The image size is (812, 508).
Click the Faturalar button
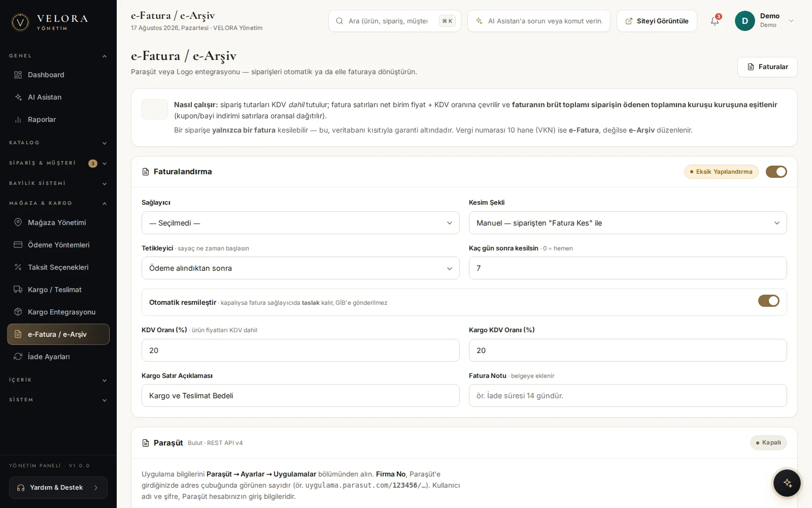(767, 67)
